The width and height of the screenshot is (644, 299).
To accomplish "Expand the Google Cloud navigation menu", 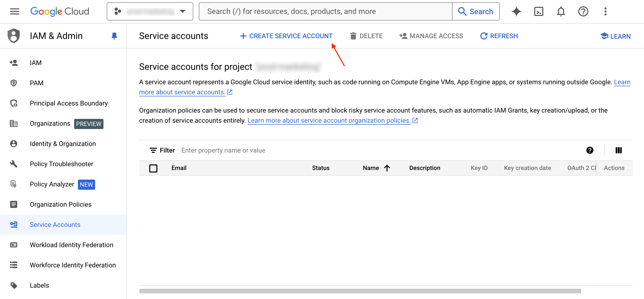I will pos(14,11).
